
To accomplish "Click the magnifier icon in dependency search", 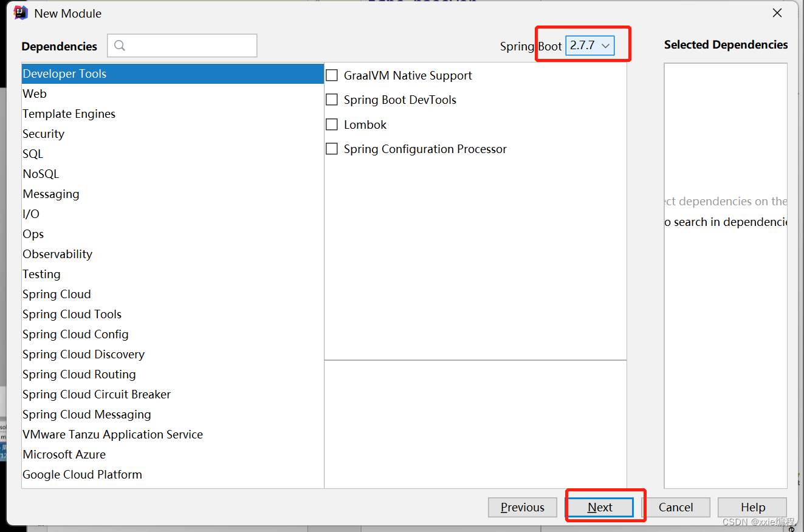I will click(x=120, y=46).
